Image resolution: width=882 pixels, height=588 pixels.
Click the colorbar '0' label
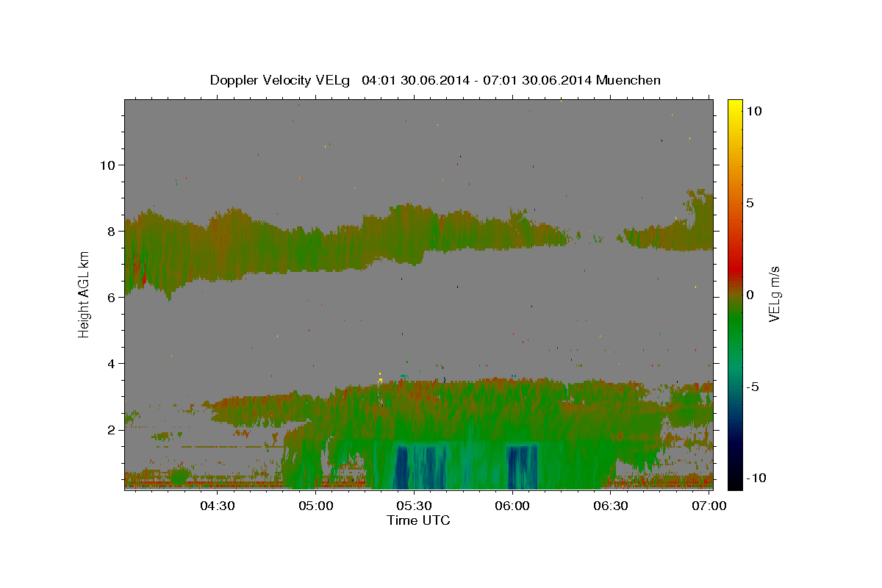pos(750,295)
